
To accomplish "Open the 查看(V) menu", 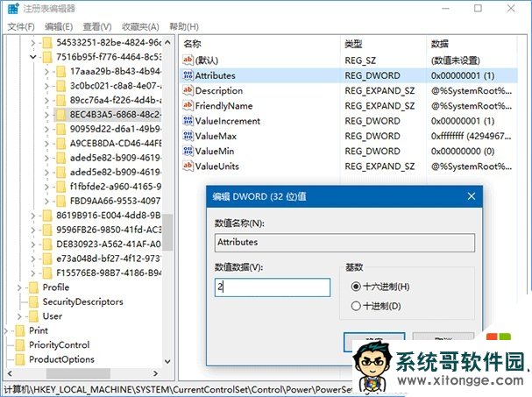I will pyautogui.click(x=97, y=26).
